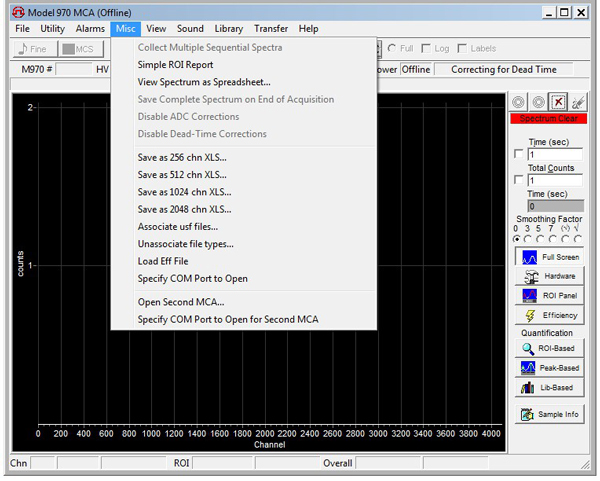600x481 pixels.
Task: Enable the Total Counts preset checkbox
Action: point(517,180)
